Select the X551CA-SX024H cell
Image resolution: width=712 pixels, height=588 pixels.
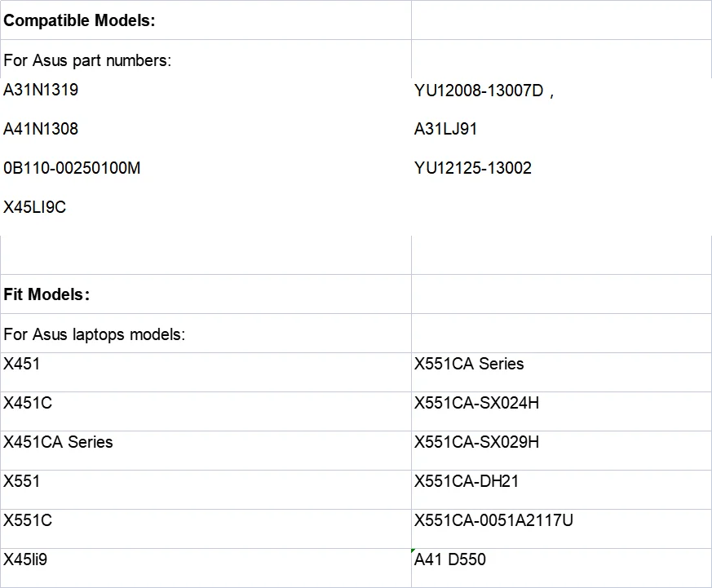coord(476,403)
